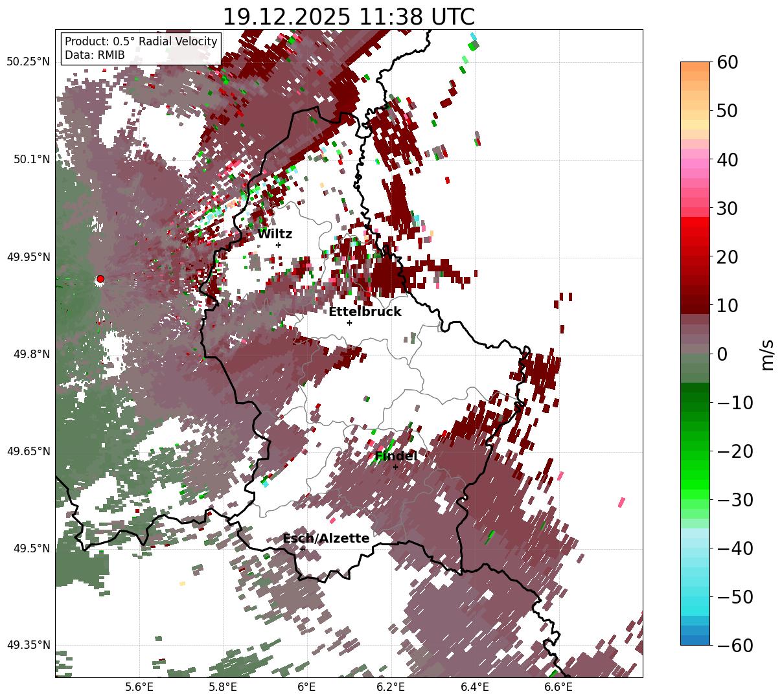Click the colorbar −50 tick label
The height and width of the screenshot is (700, 782).
tap(735, 596)
